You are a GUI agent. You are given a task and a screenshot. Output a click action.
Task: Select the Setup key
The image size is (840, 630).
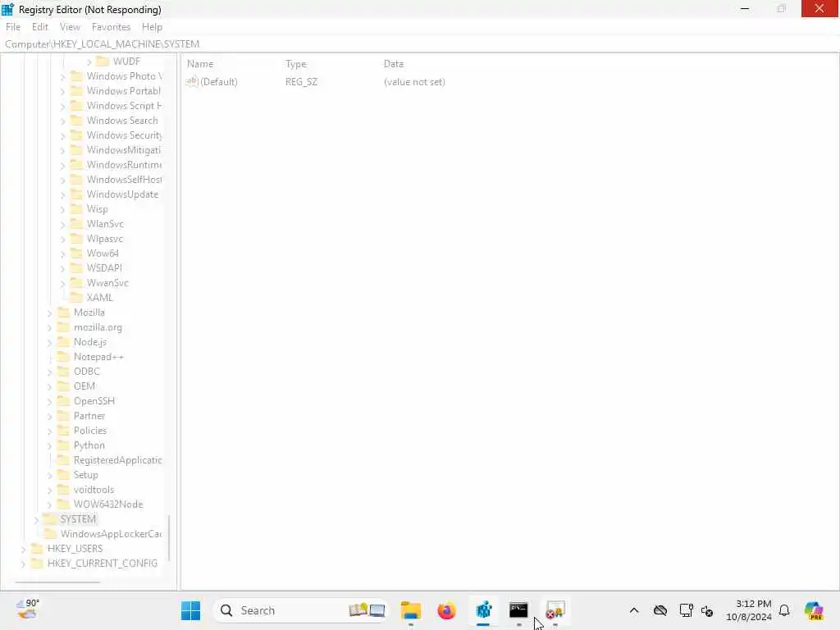point(85,475)
